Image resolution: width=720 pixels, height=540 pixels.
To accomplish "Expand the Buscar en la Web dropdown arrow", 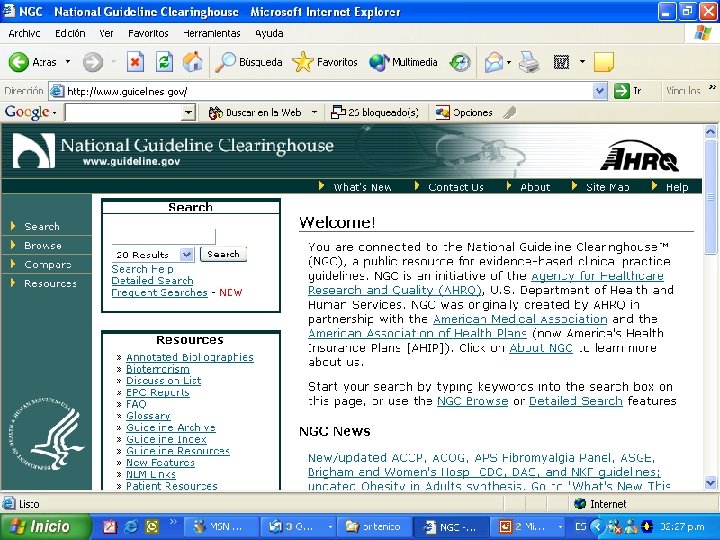I will pyautogui.click(x=315, y=112).
